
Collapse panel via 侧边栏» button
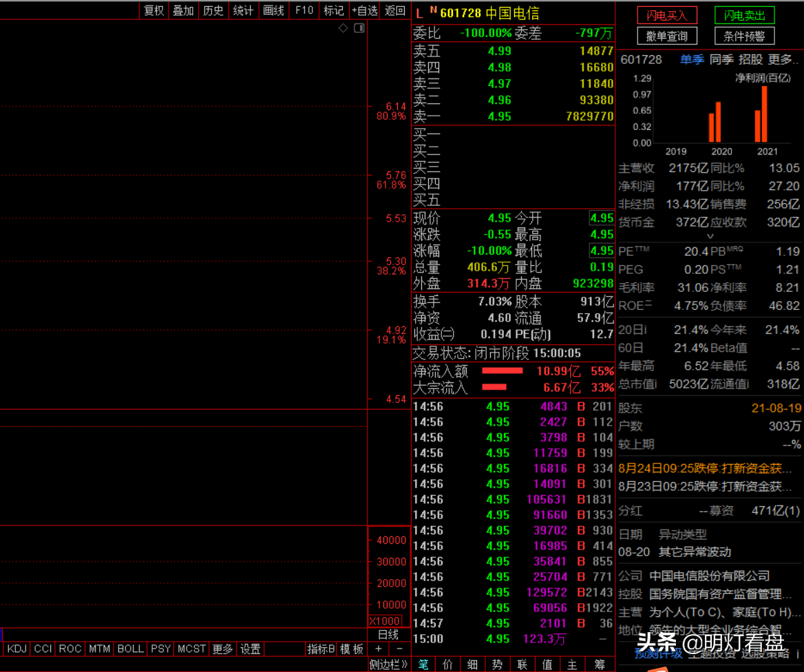tap(388, 664)
